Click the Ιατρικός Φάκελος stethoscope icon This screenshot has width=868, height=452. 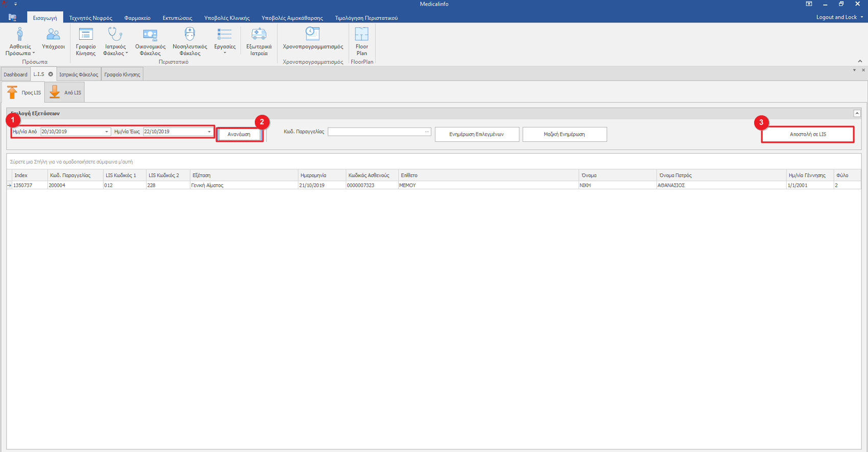(x=115, y=35)
